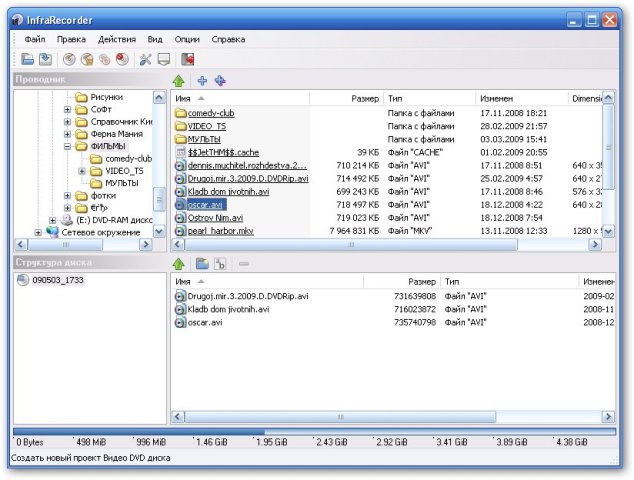Expand the Сетевое окружение node
This screenshot has height=480, width=634.
38,233
